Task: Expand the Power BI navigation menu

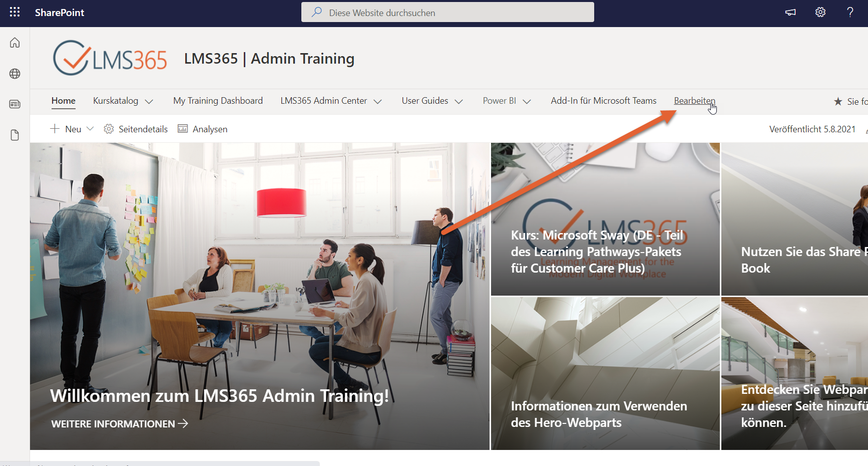Action: [x=527, y=102]
